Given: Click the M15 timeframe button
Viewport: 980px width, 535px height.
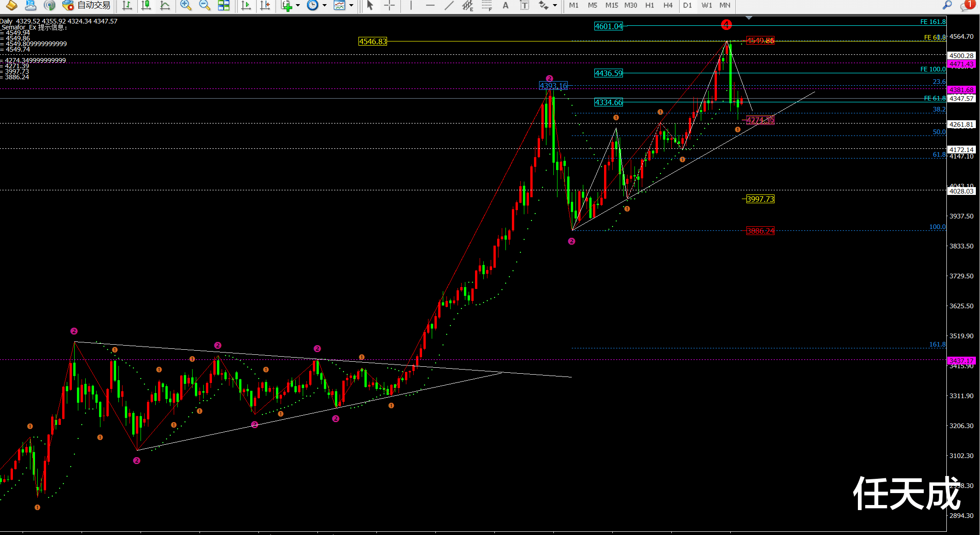Looking at the screenshot, I should [611, 6].
